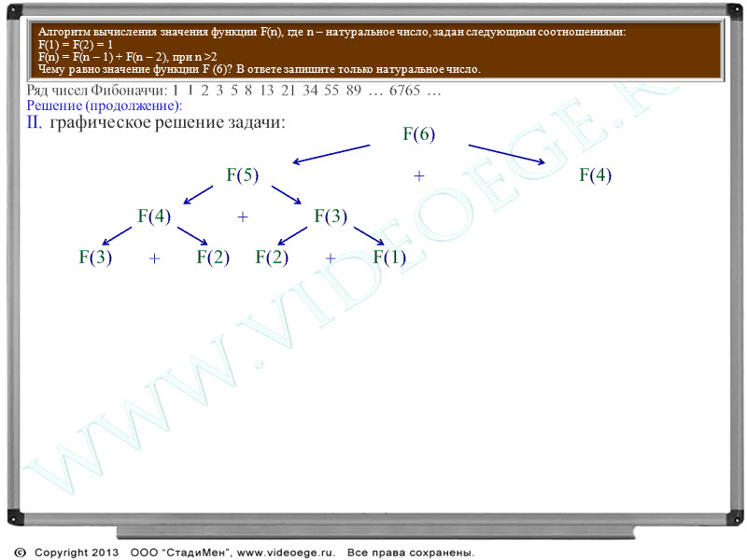Click the number 55 in the Fibonacci row

331,90
